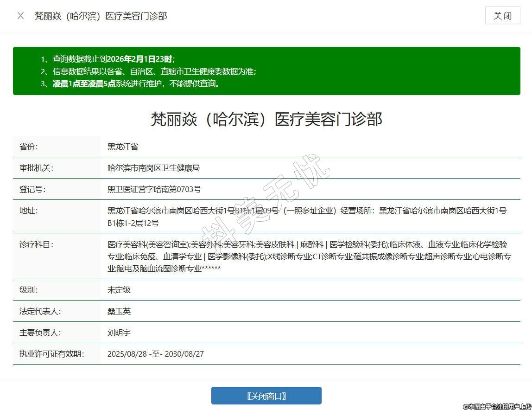Click the 执业许可证有效期 row label
Image resolution: width=532 pixels, height=410 pixels.
coord(51,354)
